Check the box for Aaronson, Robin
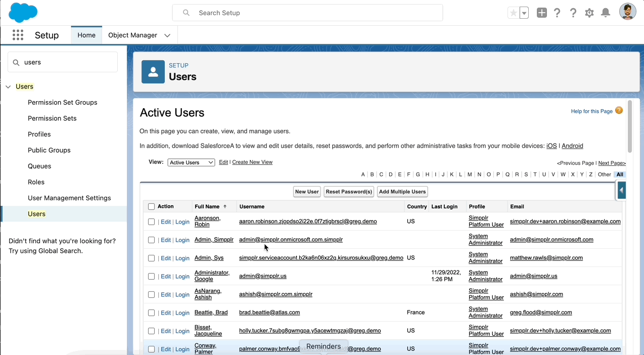The image size is (644, 355). (152, 222)
